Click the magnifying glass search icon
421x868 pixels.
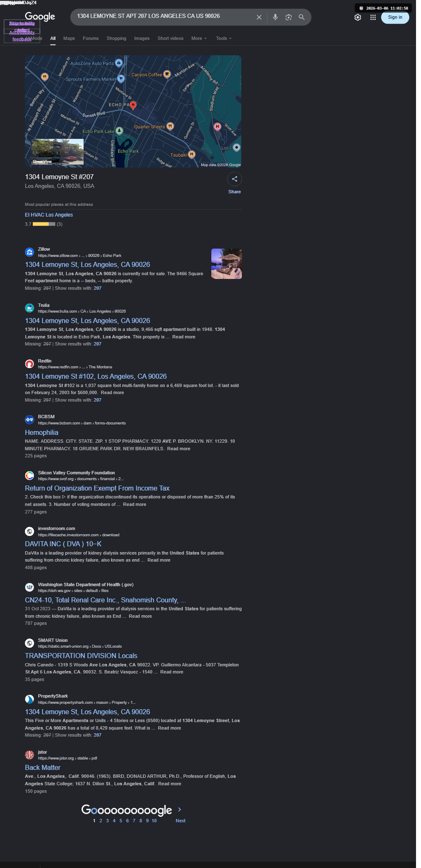[x=302, y=17]
